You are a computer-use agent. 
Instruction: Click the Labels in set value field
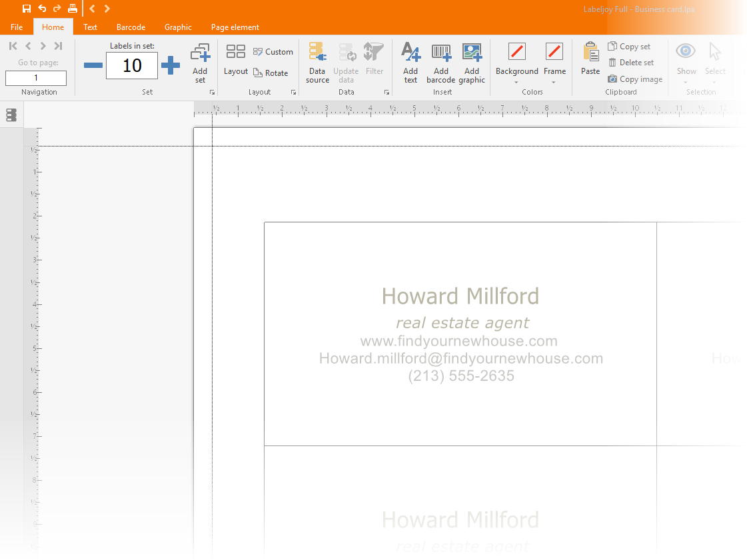pos(132,65)
